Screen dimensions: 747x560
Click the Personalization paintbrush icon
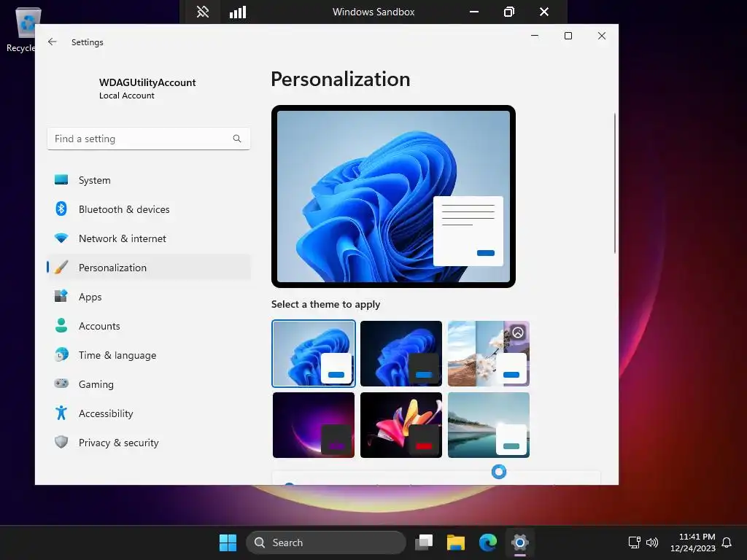tap(61, 267)
